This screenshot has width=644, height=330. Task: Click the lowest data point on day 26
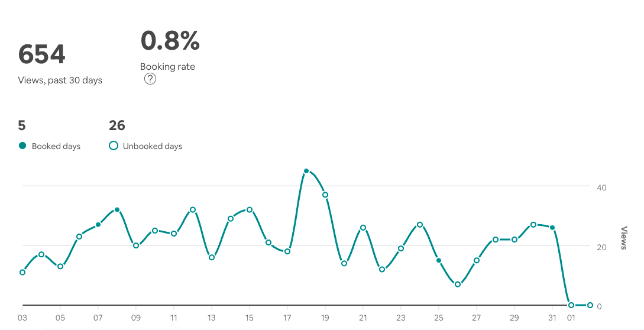(458, 284)
